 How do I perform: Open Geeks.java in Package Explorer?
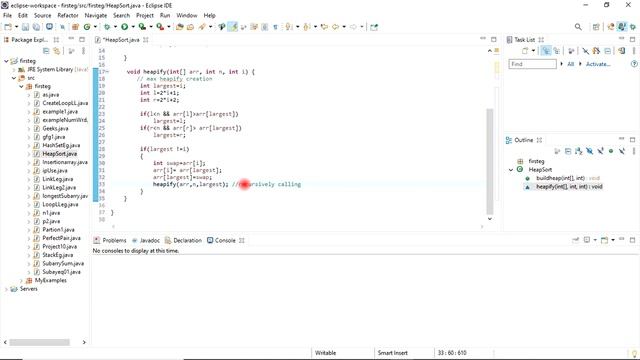[x=55, y=129]
